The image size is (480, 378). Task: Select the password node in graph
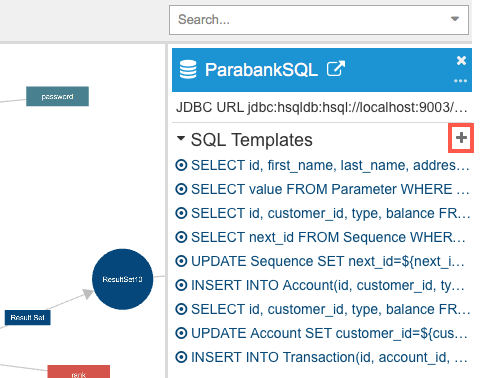(57, 96)
